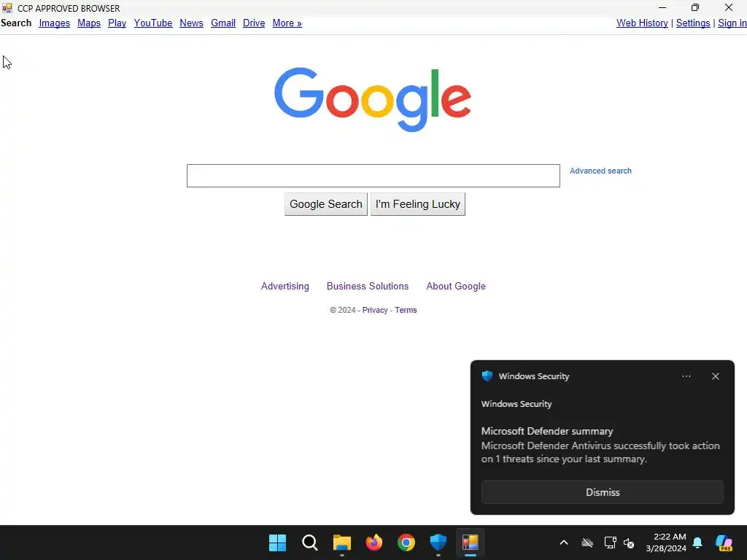
Task: Click the Microsoft Defender summary heading
Action: point(547,431)
